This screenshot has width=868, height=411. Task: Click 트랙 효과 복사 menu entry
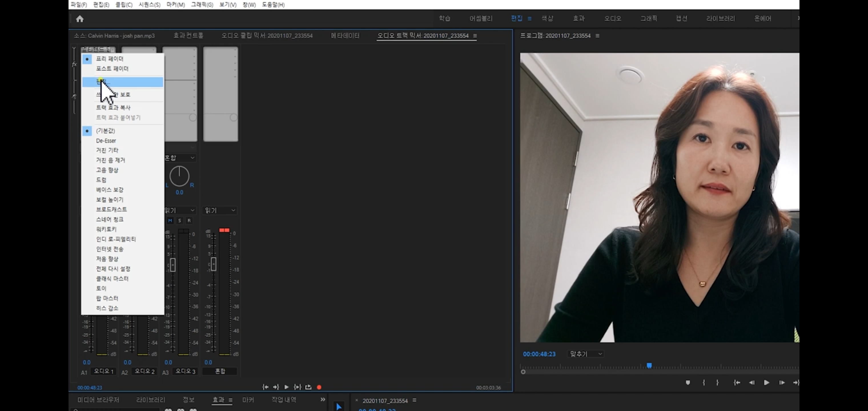point(113,108)
